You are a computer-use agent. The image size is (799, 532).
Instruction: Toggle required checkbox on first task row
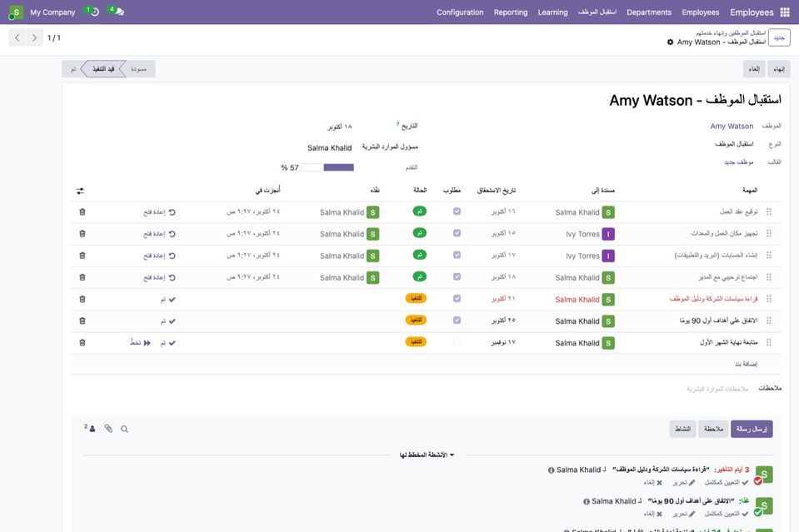(x=457, y=211)
